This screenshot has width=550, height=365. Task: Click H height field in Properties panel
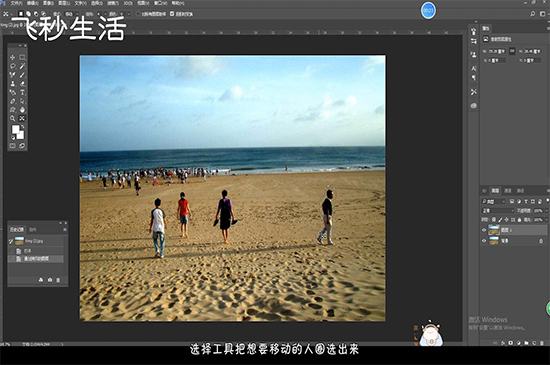point(533,51)
